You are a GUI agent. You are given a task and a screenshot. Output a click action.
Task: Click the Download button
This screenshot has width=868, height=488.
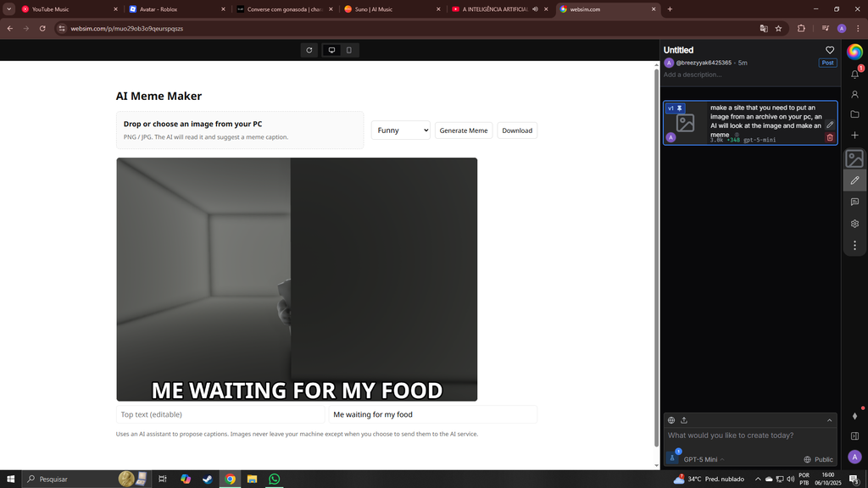517,130
